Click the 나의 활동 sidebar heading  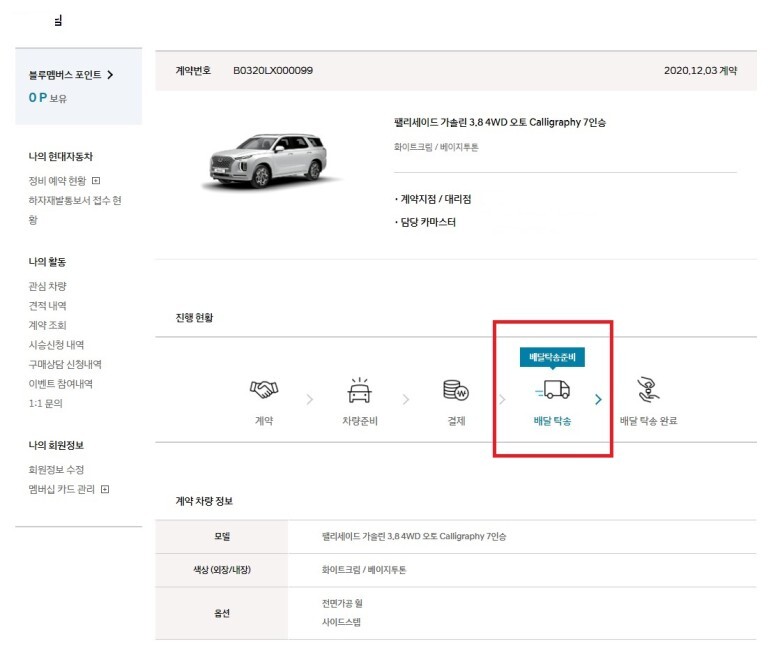coord(47,262)
